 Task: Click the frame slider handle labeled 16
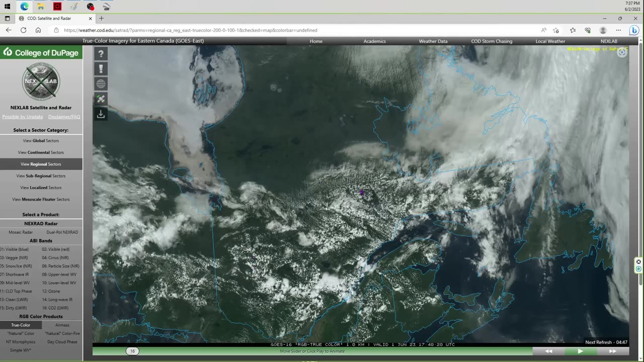coord(132,351)
